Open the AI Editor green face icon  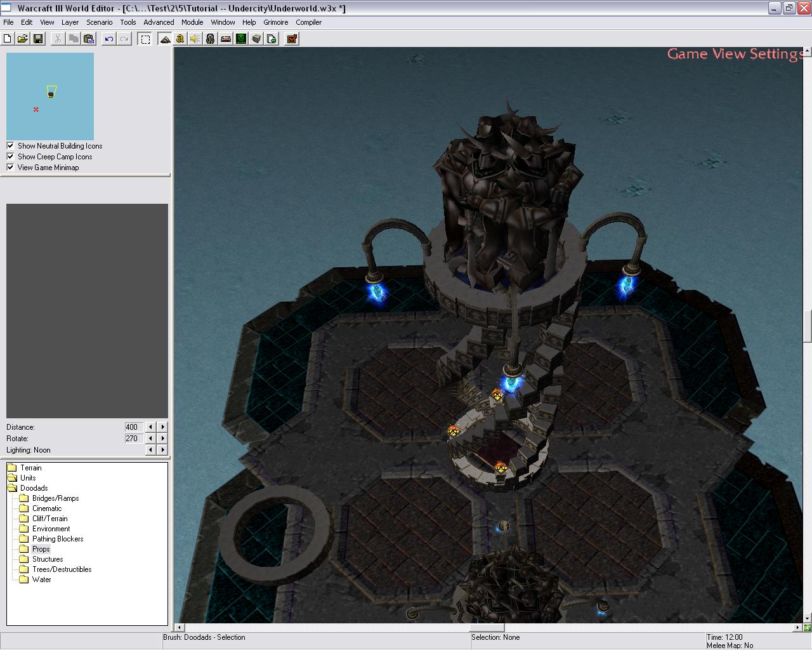(x=241, y=39)
